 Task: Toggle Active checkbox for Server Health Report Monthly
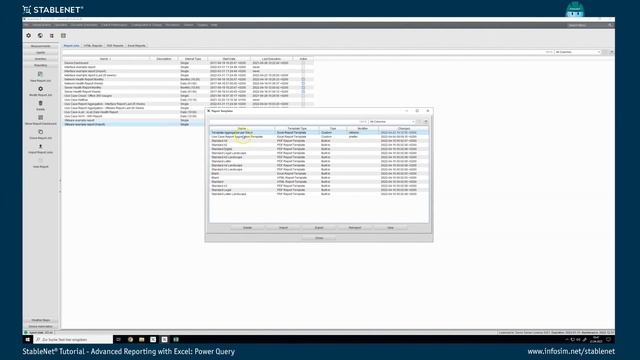[303, 87]
